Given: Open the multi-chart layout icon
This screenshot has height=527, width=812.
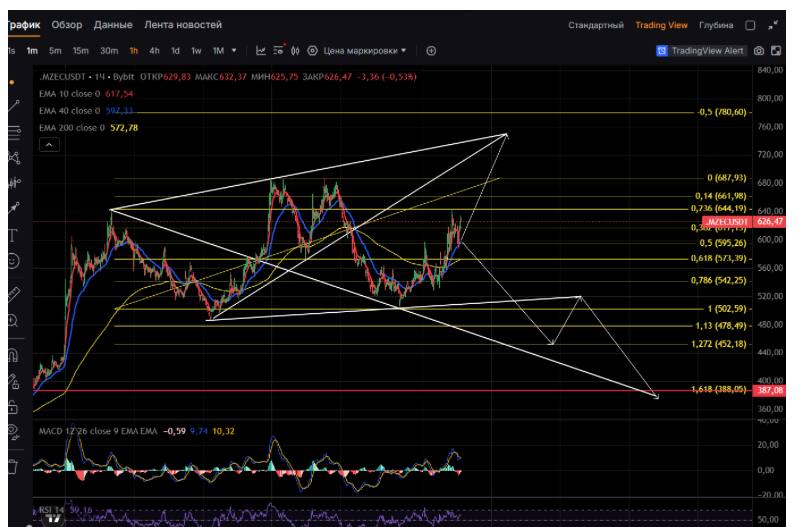Looking at the screenshot, I should click(776, 51).
